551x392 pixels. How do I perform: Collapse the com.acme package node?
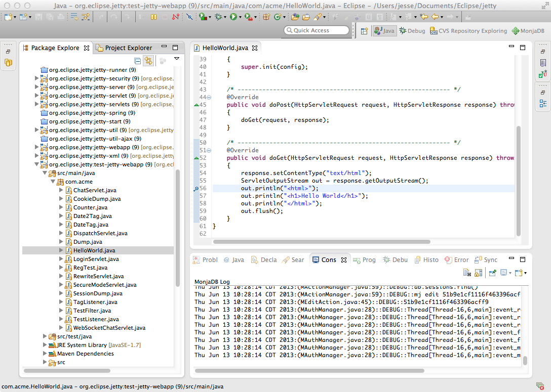coord(53,182)
